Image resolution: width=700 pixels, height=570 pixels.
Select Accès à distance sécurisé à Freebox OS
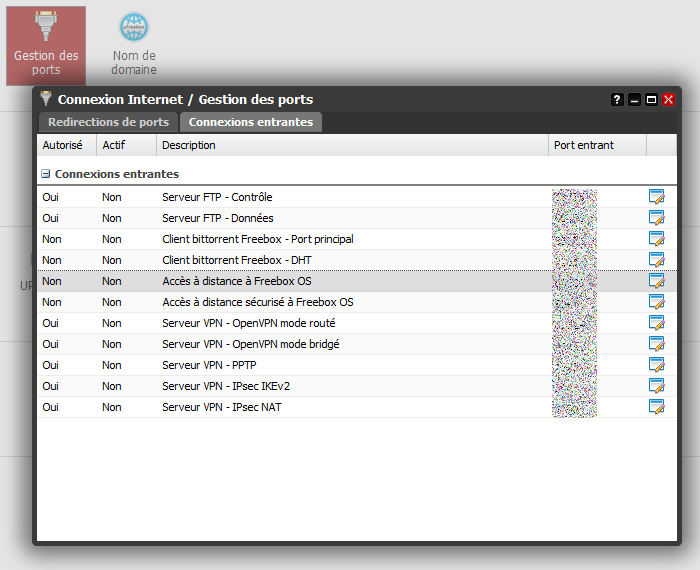click(258, 302)
